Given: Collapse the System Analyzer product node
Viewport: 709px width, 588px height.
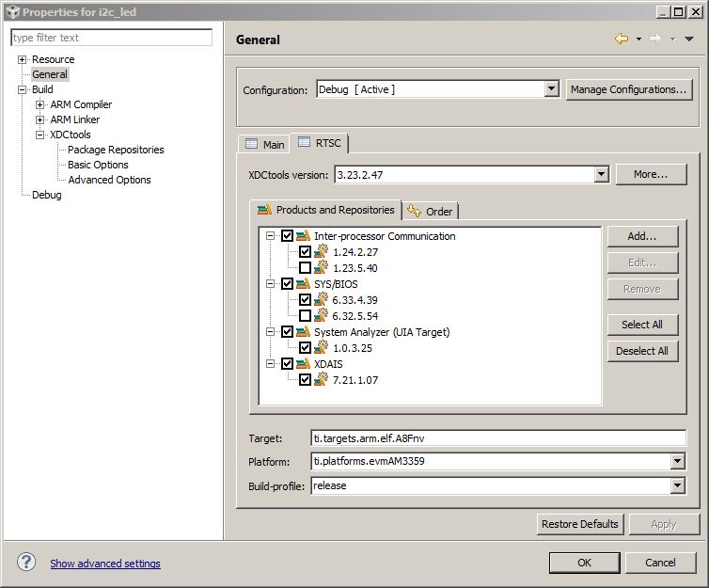Looking at the screenshot, I should (271, 331).
